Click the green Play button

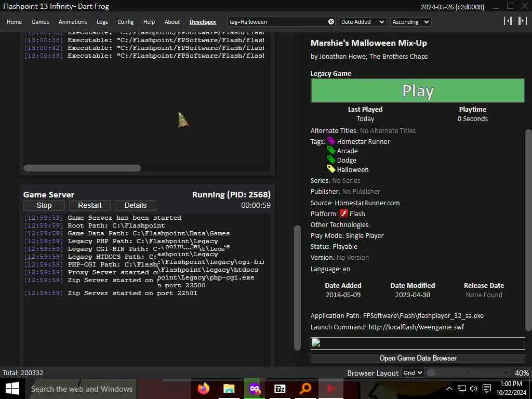(418, 90)
